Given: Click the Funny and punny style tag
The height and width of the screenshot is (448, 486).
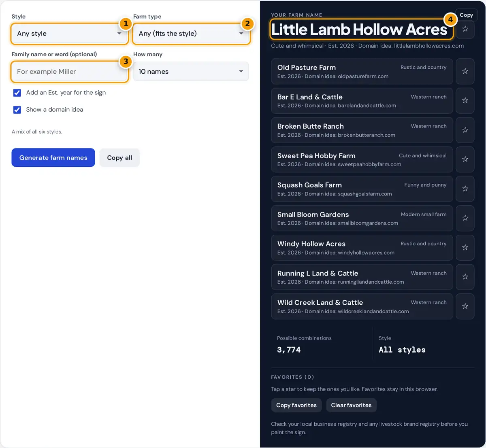Looking at the screenshot, I should pyautogui.click(x=425, y=185).
